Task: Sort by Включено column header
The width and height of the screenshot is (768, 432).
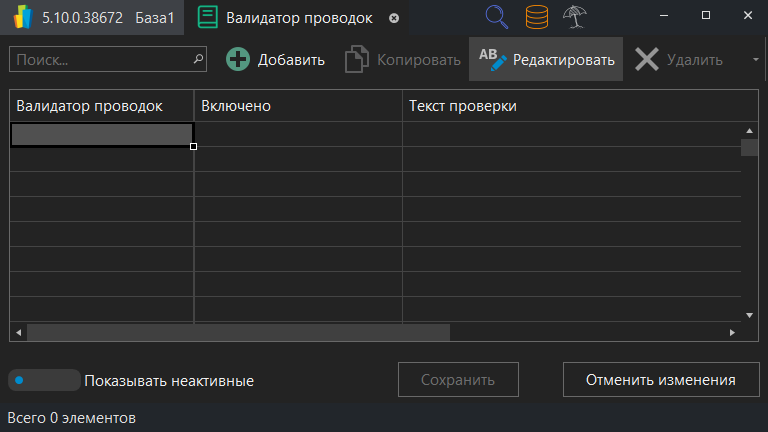Action: point(298,106)
